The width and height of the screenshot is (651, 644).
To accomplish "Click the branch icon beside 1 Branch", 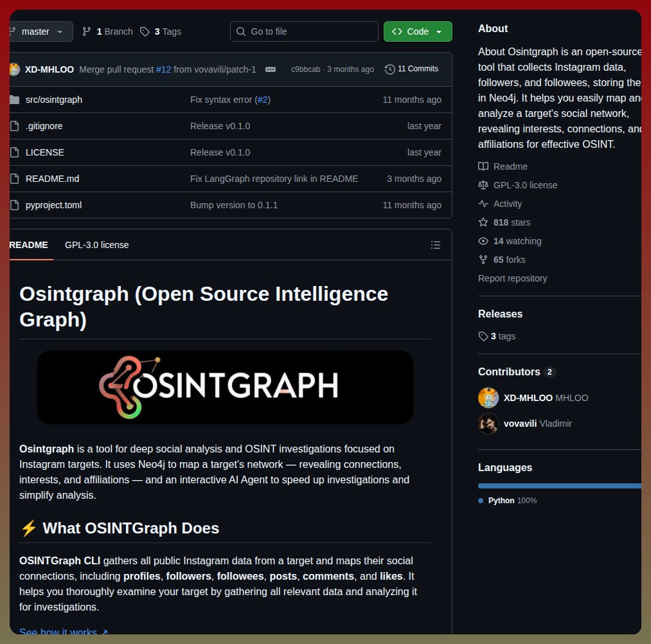I will 86,31.
